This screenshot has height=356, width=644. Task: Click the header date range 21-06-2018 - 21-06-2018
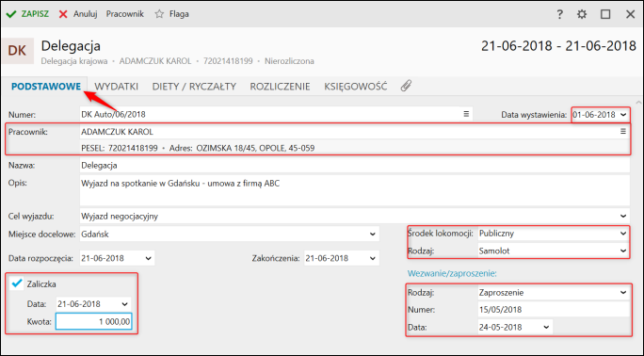pos(558,46)
